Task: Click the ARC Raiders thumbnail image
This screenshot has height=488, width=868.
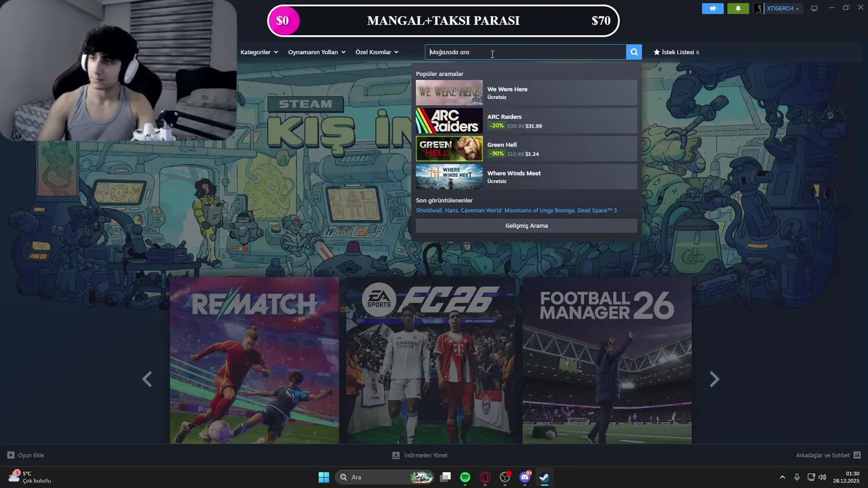Action: 449,121
